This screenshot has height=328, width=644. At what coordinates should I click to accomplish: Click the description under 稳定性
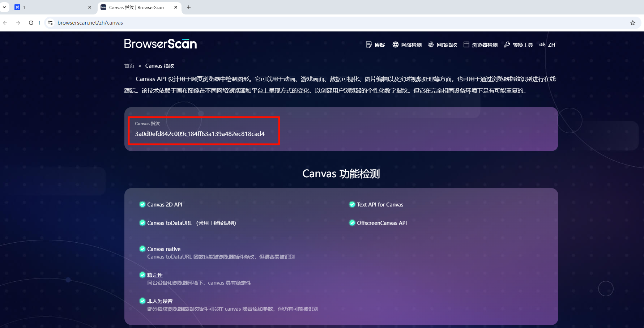(199, 283)
